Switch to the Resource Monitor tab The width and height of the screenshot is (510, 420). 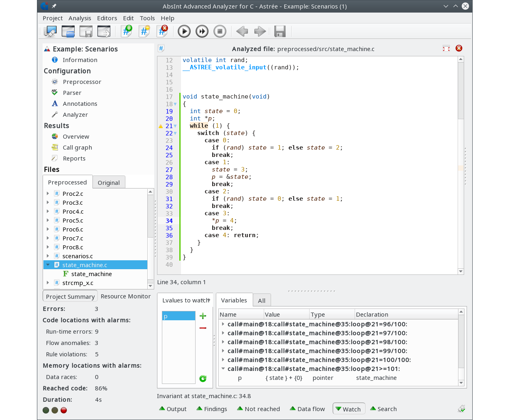126,296
